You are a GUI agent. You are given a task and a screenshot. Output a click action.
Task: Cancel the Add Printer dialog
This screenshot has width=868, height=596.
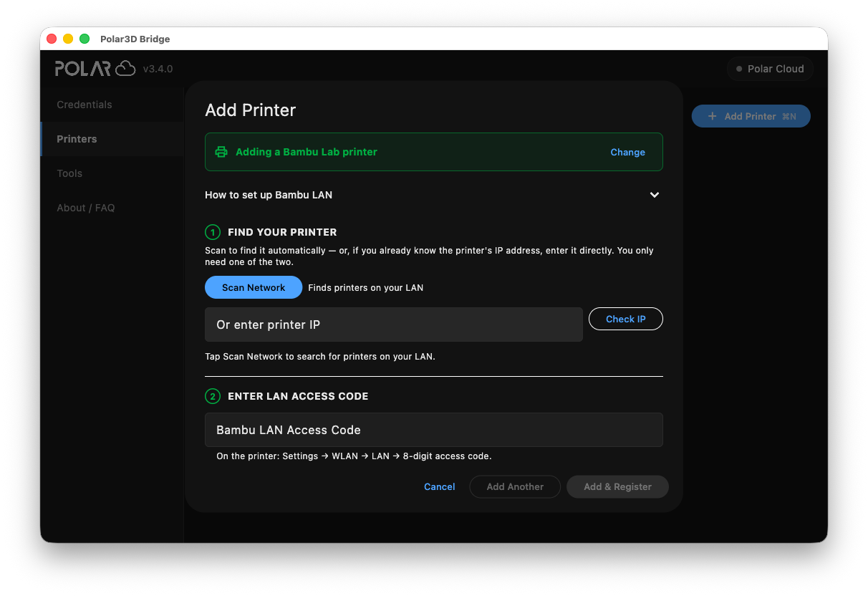tap(439, 486)
